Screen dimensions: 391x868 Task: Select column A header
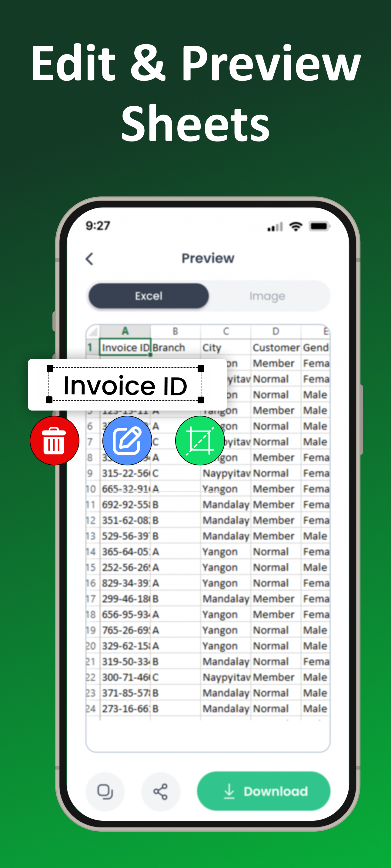tap(125, 331)
